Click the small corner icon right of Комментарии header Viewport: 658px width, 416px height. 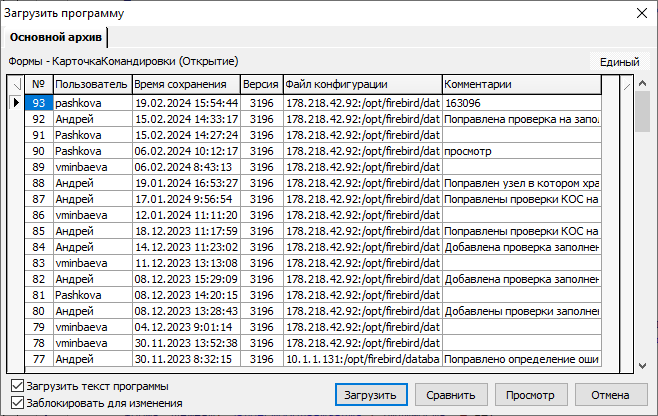click(x=626, y=85)
